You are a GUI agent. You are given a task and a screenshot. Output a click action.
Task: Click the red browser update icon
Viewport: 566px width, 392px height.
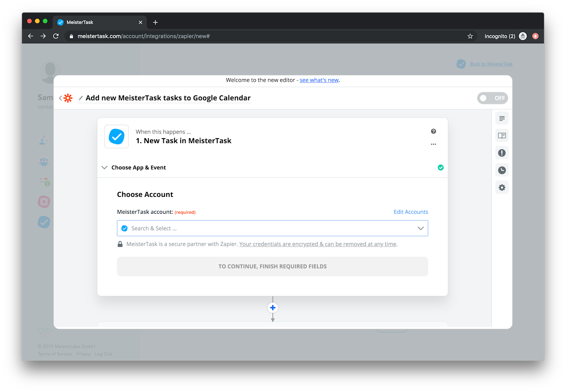click(535, 36)
